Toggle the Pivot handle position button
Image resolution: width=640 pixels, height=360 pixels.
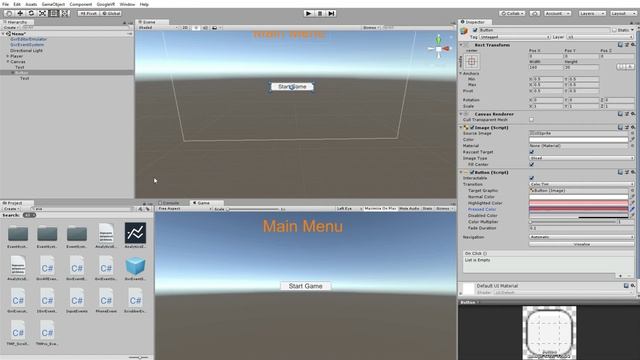click(x=89, y=13)
